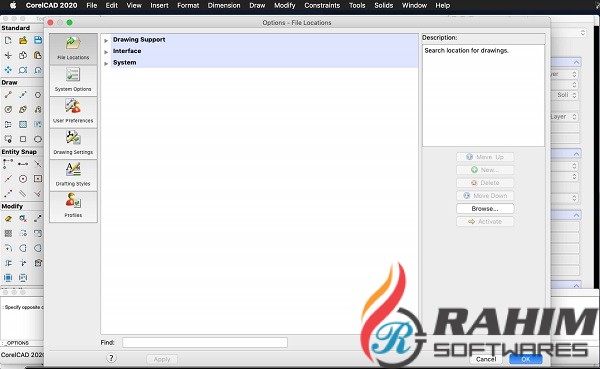Select the Pattern grid tool in Modify
Image resolution: width=600 pixels, height=369 pixels.
8,233
